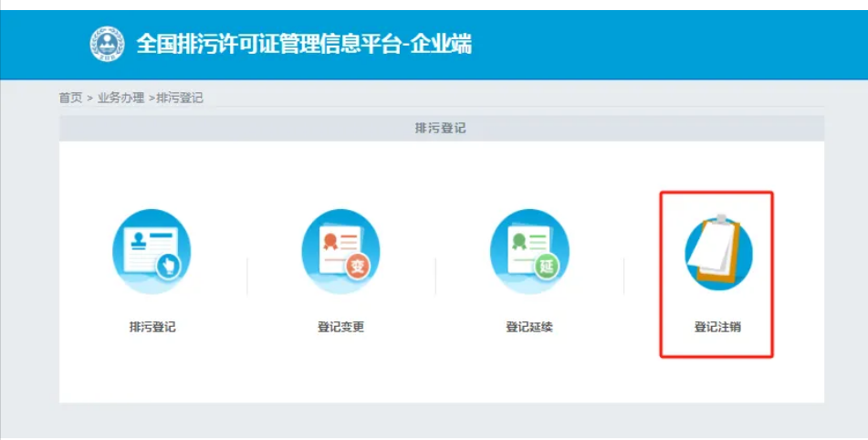Click the gray 排污登记 panel header bar

coord(441,129)
